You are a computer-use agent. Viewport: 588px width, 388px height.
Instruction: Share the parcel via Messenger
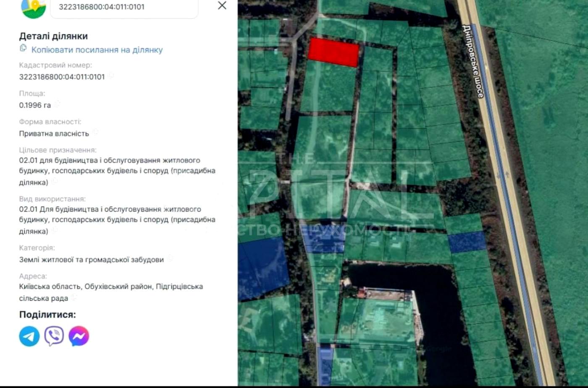(x=79, y=336)
